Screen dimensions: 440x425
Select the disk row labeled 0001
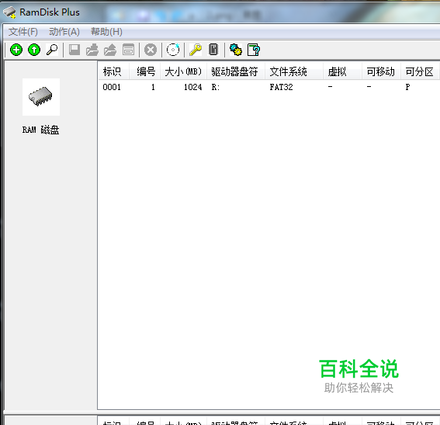(x=269, y=87)
